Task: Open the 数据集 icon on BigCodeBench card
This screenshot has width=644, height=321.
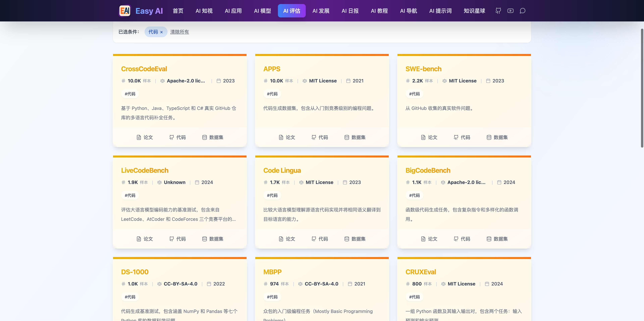Action: (497, 239)
